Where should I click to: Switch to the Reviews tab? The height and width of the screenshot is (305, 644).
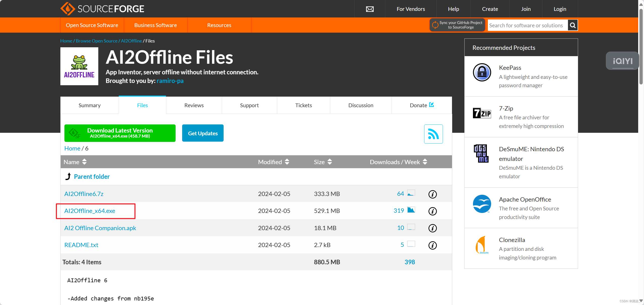point(194,105)
